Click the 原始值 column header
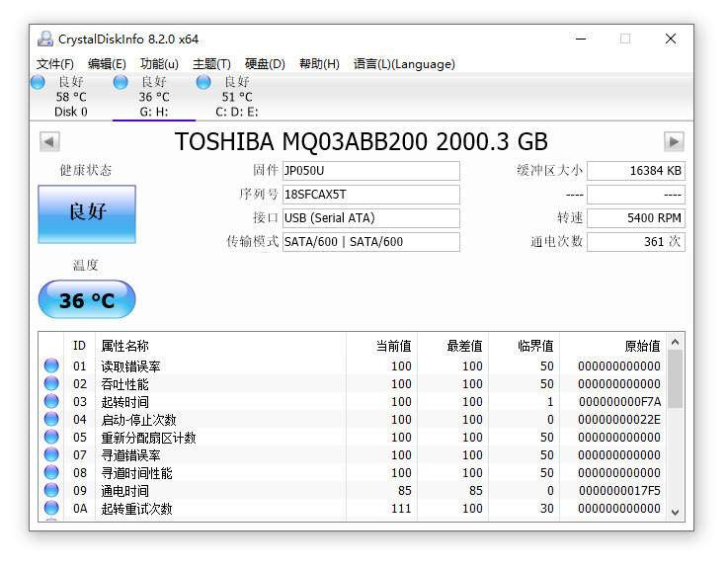This screenshot has height=567, width=728. click(642, 346)
